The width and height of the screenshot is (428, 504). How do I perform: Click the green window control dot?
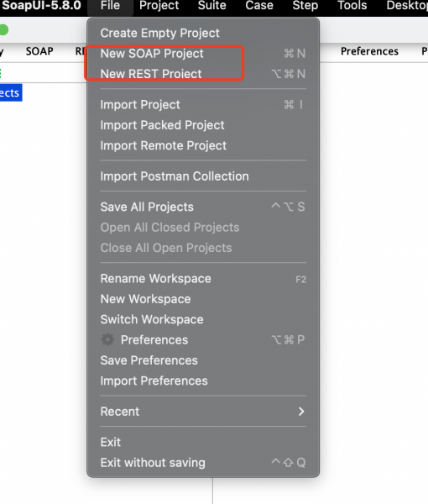point(3,30)
